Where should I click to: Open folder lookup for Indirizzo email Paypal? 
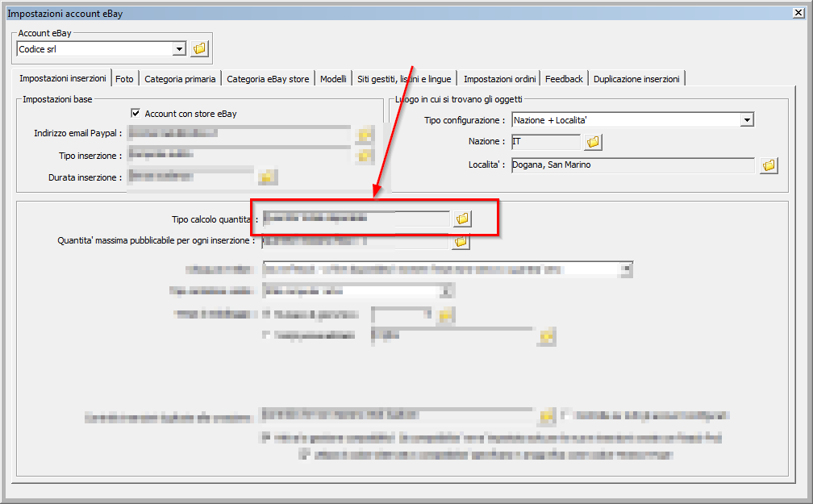click(365, 135)
